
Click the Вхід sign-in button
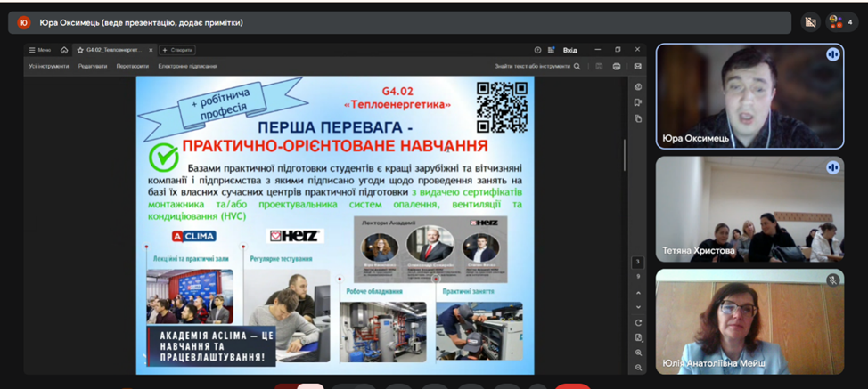pyautogui.click(x=570, y=50)
